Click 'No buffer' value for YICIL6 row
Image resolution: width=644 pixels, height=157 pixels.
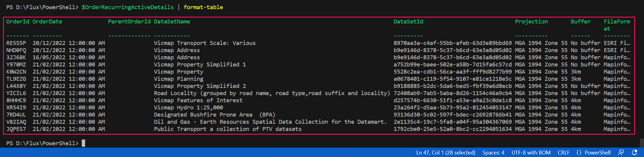point(586,93)
